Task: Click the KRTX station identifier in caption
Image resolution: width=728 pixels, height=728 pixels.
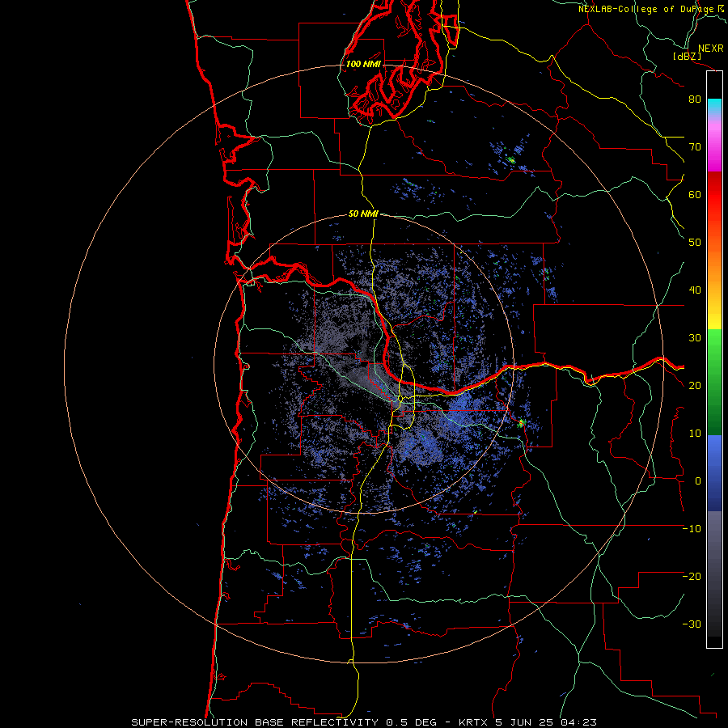Action: [475, 722]
